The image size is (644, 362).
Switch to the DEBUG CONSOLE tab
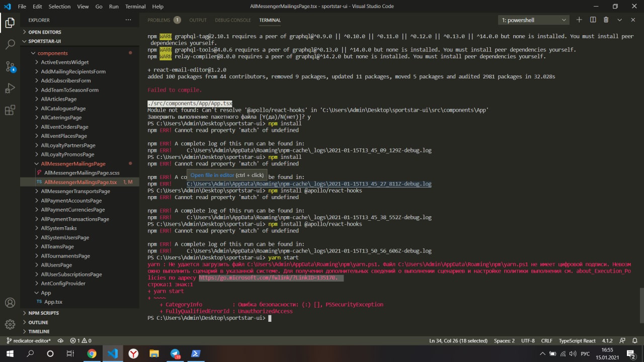click(x=233, y=20)
